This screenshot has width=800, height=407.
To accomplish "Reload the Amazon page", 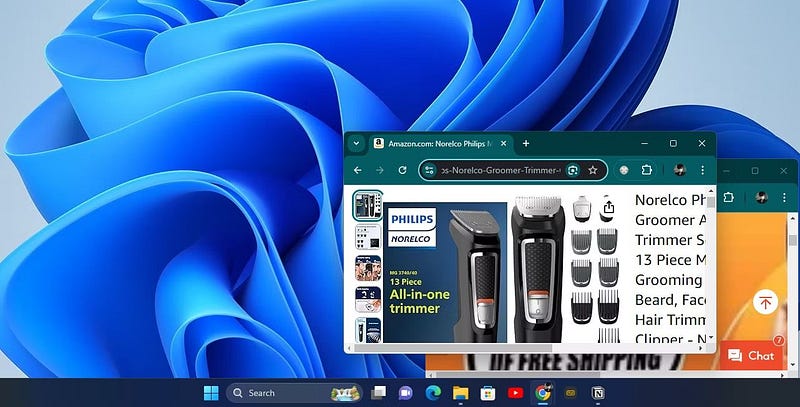I will pos(403,170).
